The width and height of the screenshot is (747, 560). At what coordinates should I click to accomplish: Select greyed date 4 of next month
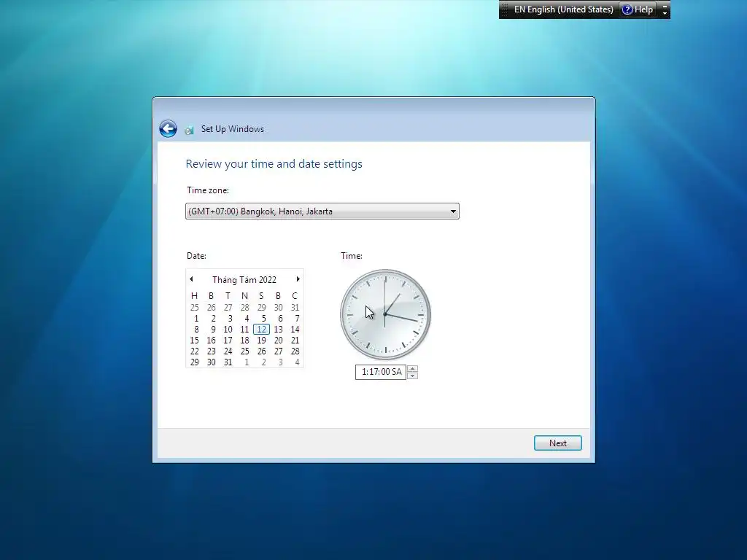[x=297, y=362]
